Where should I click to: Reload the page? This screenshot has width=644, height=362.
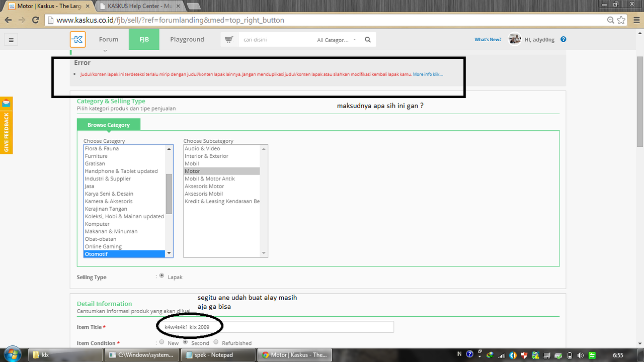click(x=36, y=20)
